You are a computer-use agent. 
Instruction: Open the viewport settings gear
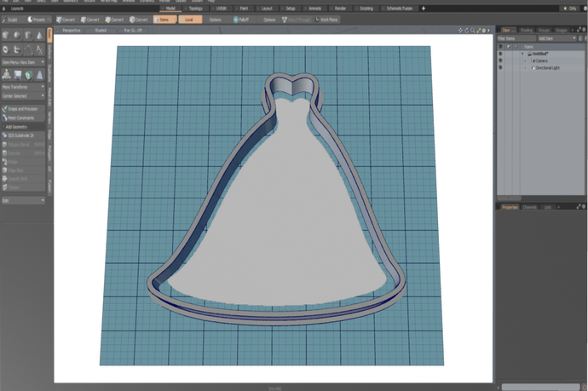[484, 31]
